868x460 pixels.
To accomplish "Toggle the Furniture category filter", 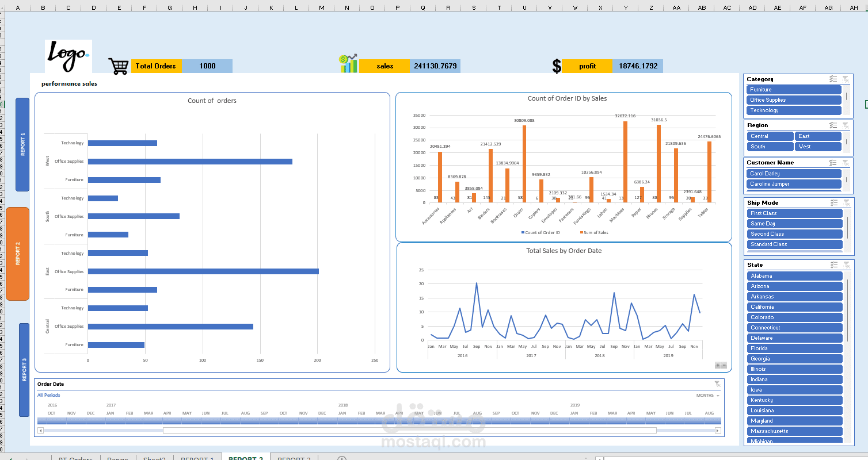I will coord(794,90).
